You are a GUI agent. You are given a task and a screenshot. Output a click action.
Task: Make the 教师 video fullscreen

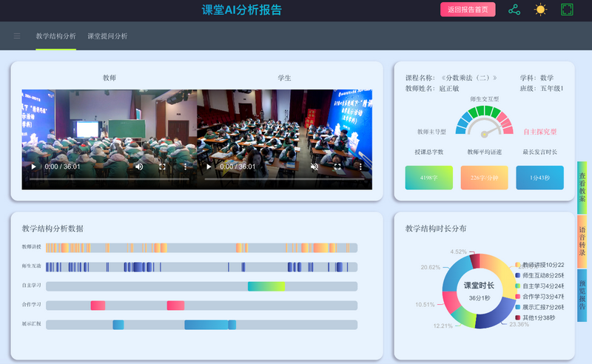coord(162,167)
